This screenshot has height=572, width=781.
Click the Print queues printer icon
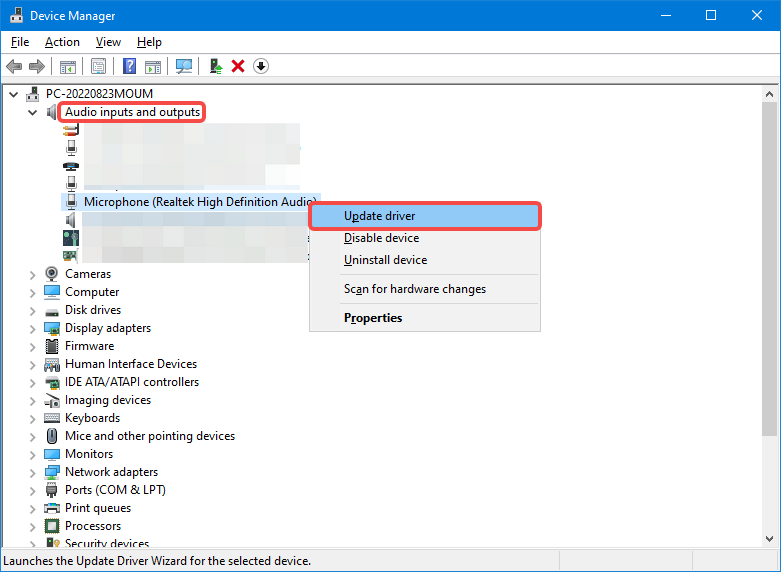pyautogui.click(x=52, y=508)
